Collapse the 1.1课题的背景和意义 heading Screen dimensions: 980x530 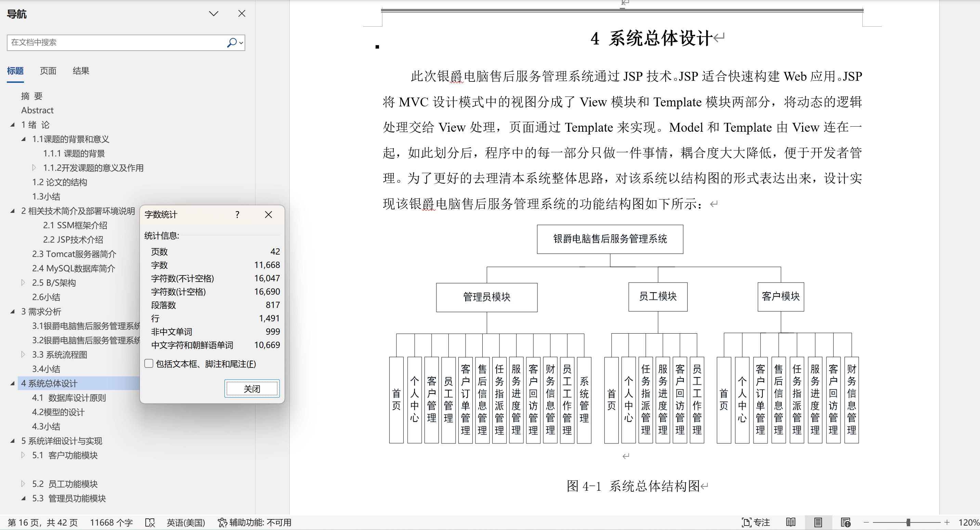(x=24, y=139)
